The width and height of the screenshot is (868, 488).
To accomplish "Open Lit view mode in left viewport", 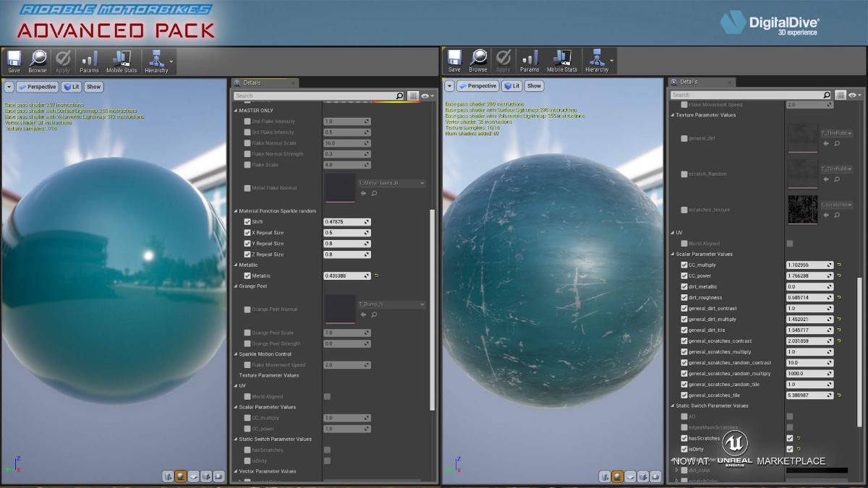I will pyautogui.click(x=72, y=87).
